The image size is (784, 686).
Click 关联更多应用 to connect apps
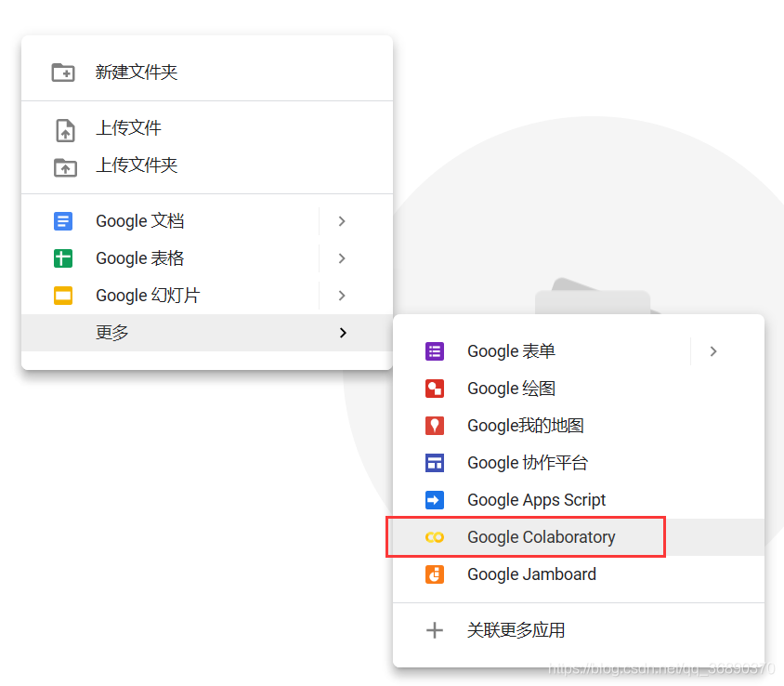click(x=579, y=630)
